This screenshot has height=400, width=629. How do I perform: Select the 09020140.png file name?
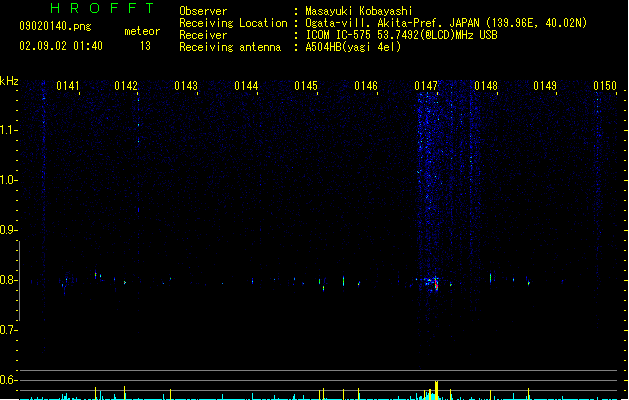click(x=55, y=26)
